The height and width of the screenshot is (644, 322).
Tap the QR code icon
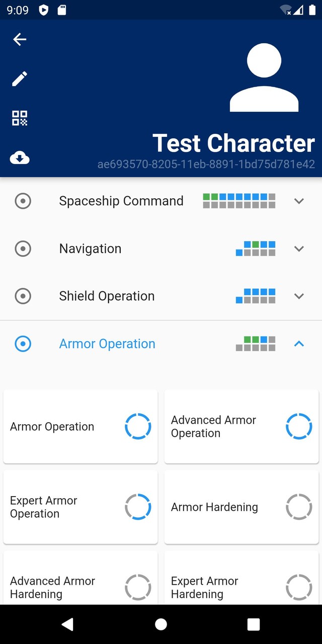(x=19, y=119)
